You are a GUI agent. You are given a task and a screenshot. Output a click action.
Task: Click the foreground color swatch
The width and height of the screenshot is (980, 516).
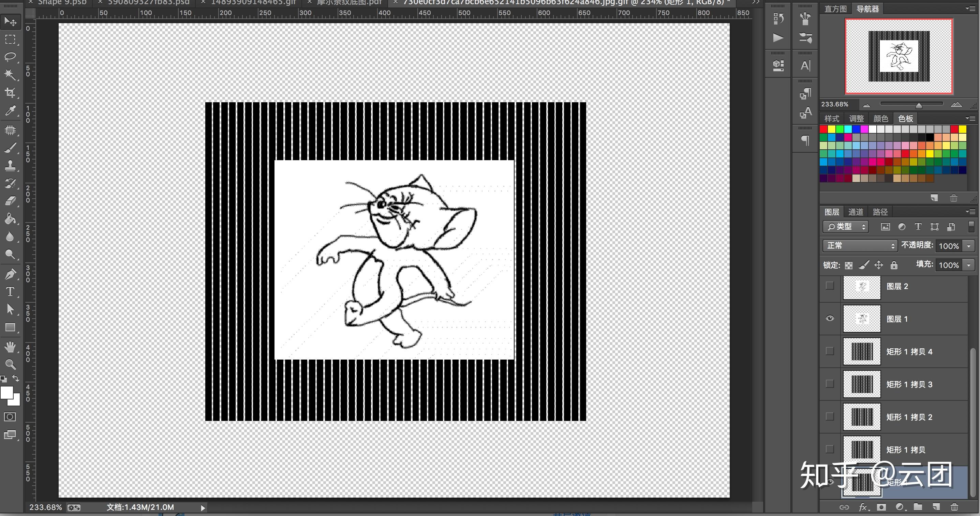pos(6,392)
